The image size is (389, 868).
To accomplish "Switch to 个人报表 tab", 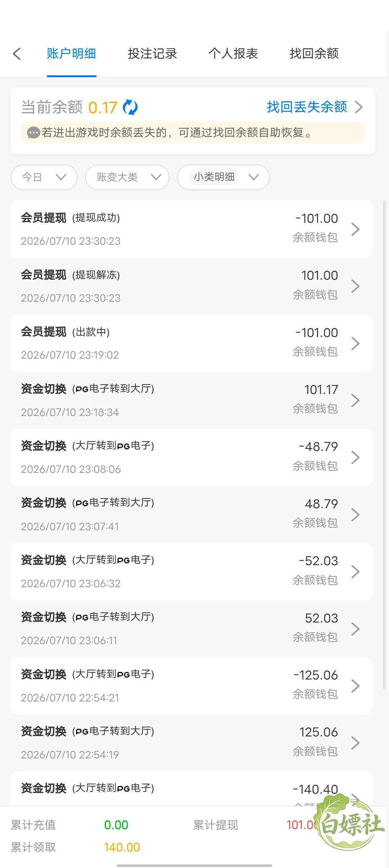I will [x=233, y=54].
